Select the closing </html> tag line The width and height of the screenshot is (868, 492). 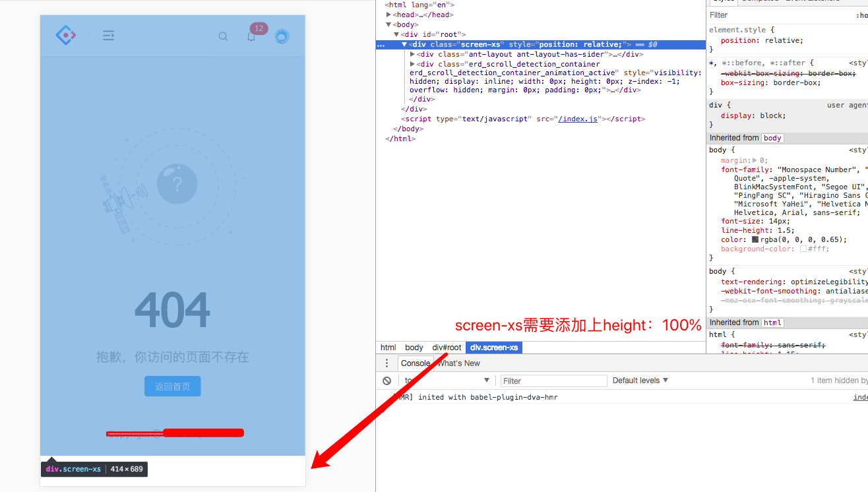(400, 139)
